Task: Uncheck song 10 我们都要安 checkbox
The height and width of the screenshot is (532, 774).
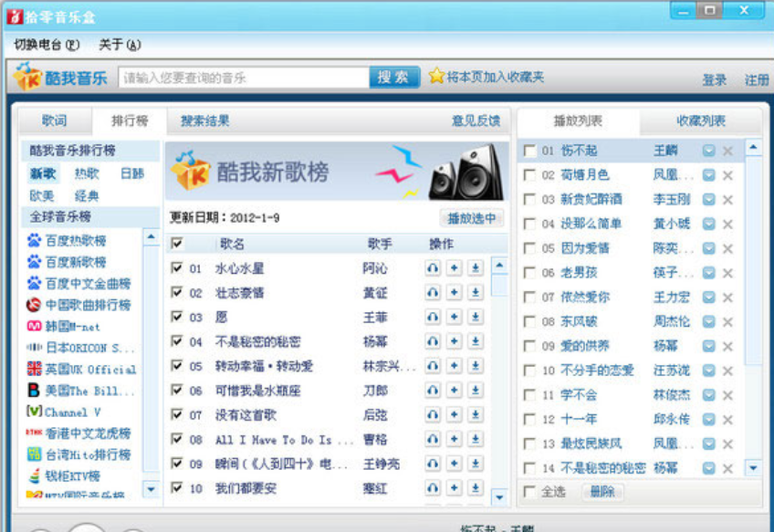Action: pos(177,487)
